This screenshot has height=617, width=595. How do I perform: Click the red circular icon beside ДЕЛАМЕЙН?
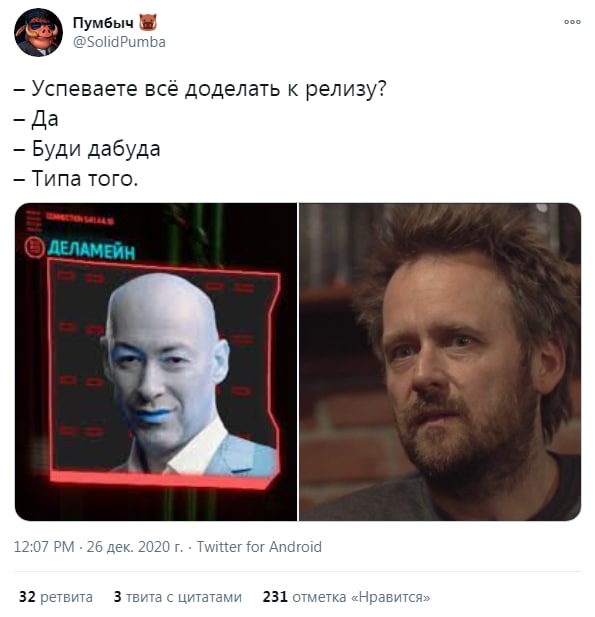(x=35, y=248)
